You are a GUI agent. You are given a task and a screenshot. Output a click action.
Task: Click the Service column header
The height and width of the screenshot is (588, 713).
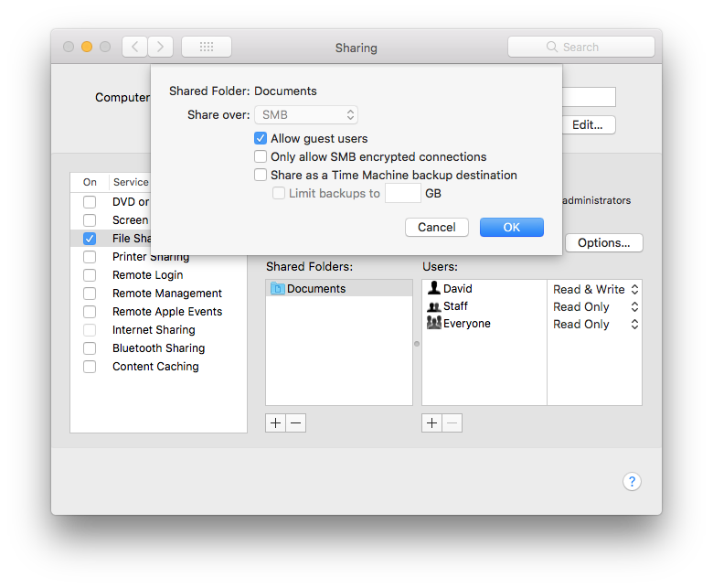131,182
